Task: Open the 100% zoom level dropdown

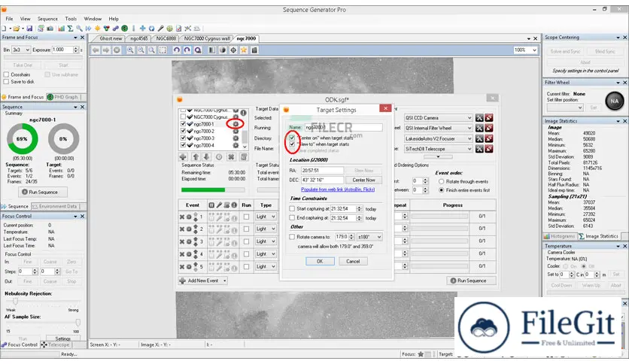Action: point(525,50)
